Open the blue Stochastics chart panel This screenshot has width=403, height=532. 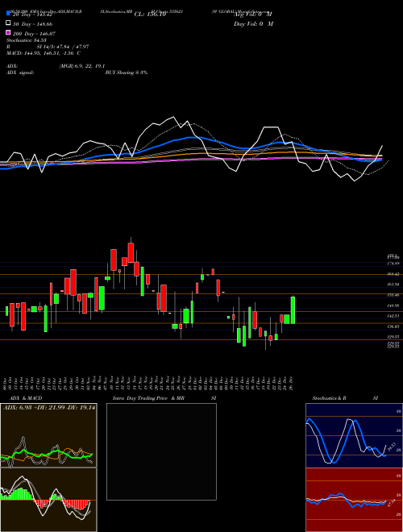(354, 435)
